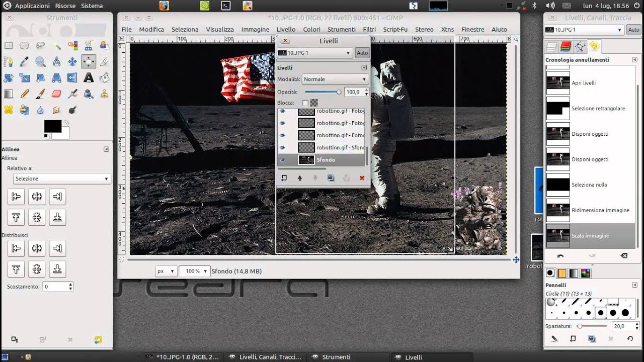Image resolution: width=644 pixels, height=362 pixels.
Task: Open the Filtri menu
Action: (369, 30)
